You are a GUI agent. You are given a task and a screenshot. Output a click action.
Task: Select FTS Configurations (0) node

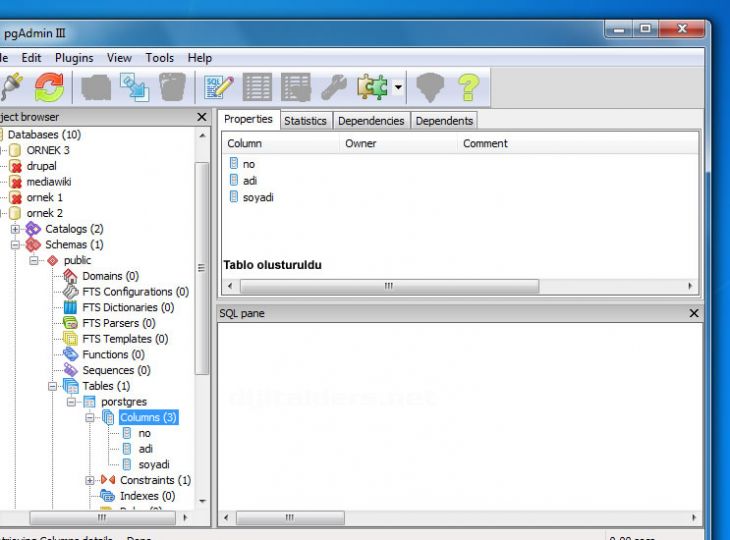click(135, 292)
